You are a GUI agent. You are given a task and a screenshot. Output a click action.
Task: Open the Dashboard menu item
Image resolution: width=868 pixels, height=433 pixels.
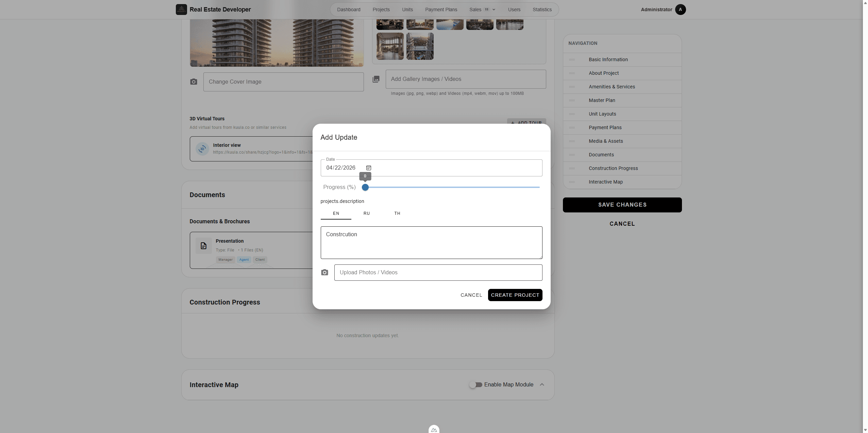click(x=349, y=10)
